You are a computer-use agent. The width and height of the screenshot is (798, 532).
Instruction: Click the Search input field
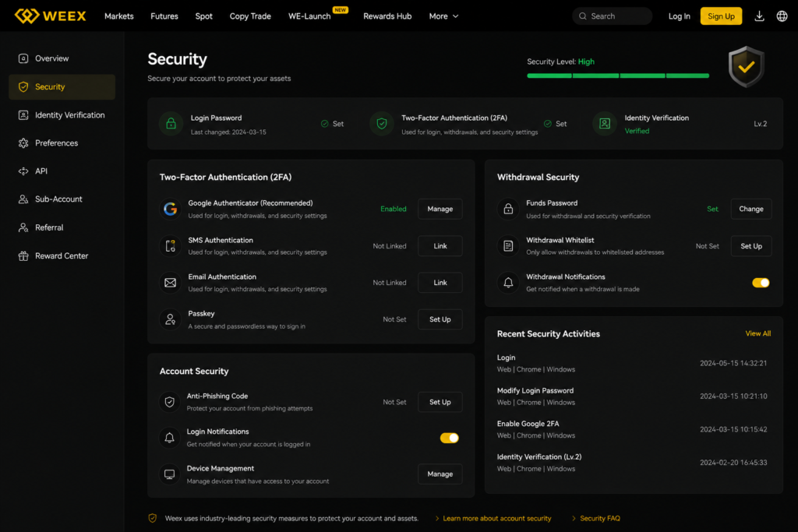coord(612,16)
